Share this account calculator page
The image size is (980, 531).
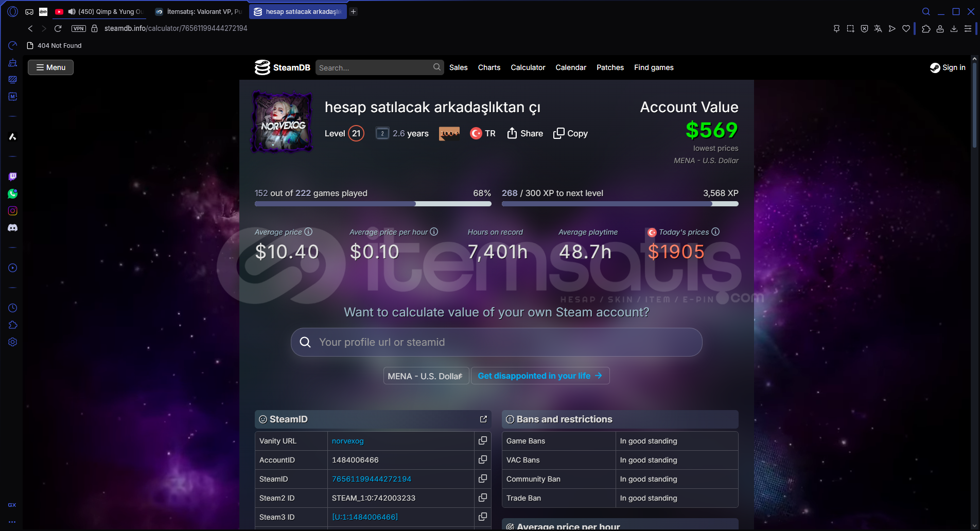pyautogui.click(x=525, y=133)
